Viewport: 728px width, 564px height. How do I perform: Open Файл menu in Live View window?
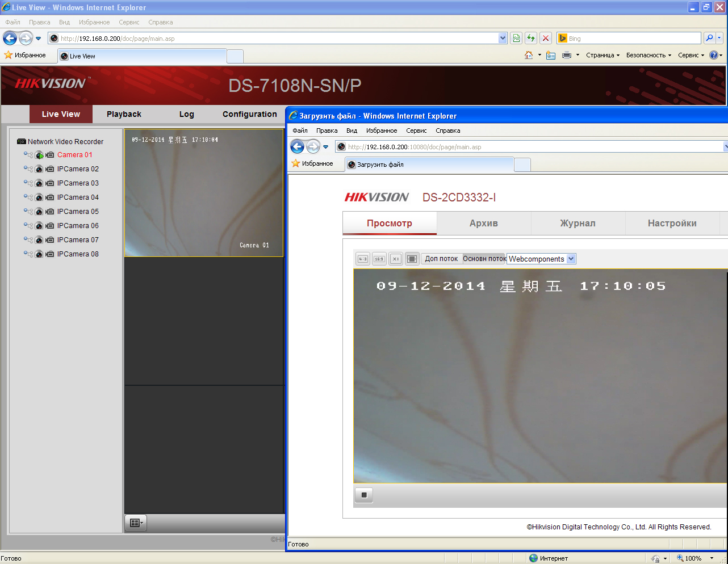(12, 22)
